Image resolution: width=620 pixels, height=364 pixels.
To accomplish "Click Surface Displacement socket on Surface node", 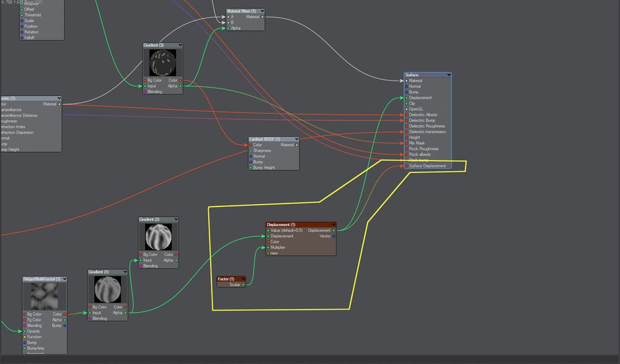I will pyautogui.click(x=407, y=166).
